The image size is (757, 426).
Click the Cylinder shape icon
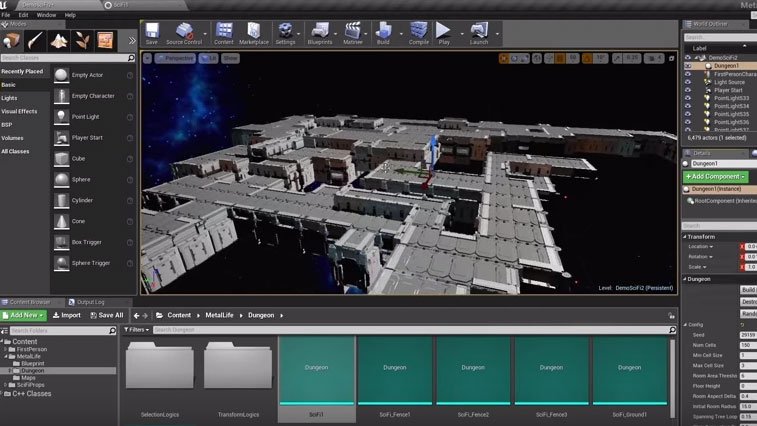coord(61,200)
